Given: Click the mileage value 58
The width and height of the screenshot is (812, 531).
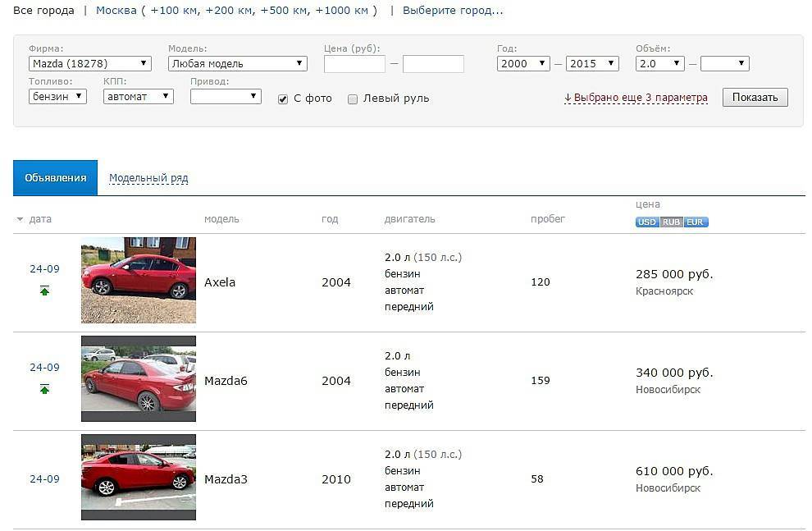Looking at the screenshot, I should pos(537,478).
